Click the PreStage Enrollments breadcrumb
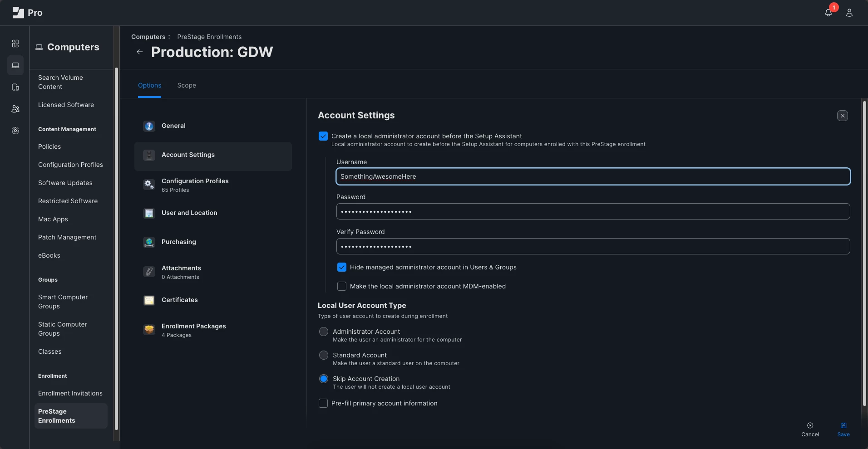 click(x=209, y=37)
